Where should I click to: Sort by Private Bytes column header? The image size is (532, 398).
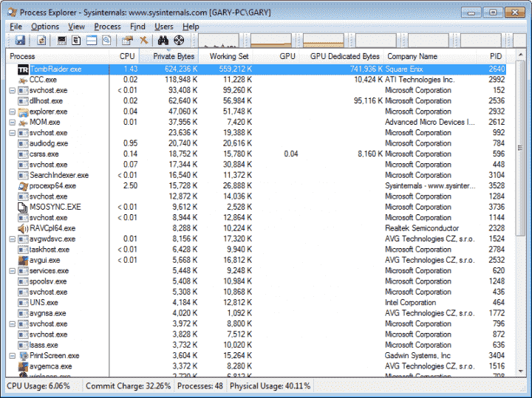coord(169,56)
